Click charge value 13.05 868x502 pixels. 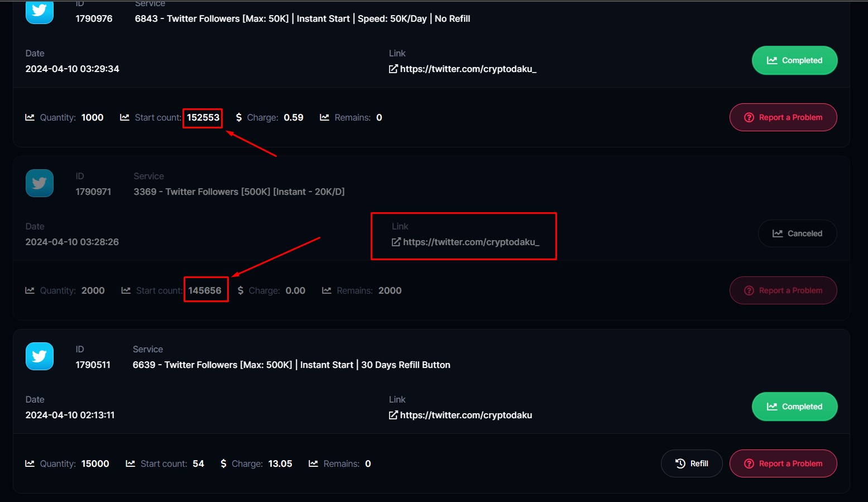(x=280, y=463)
